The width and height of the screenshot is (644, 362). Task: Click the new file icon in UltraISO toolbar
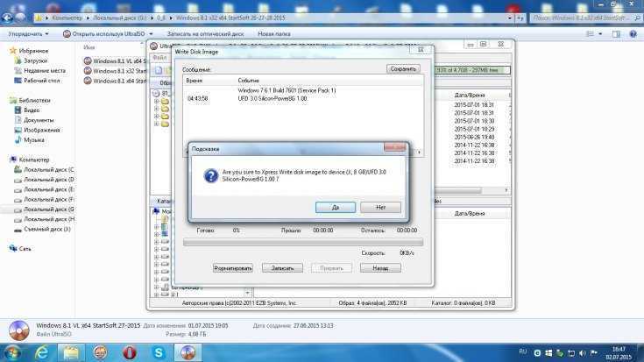tap(159, 70)
